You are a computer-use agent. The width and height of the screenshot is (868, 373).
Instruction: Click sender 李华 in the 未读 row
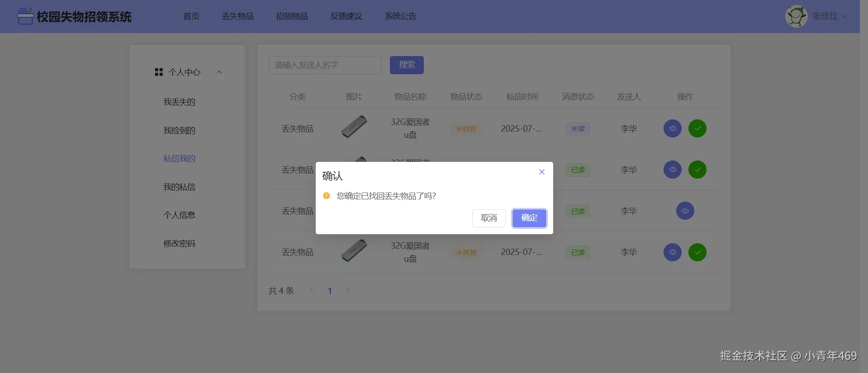(629, 129)
